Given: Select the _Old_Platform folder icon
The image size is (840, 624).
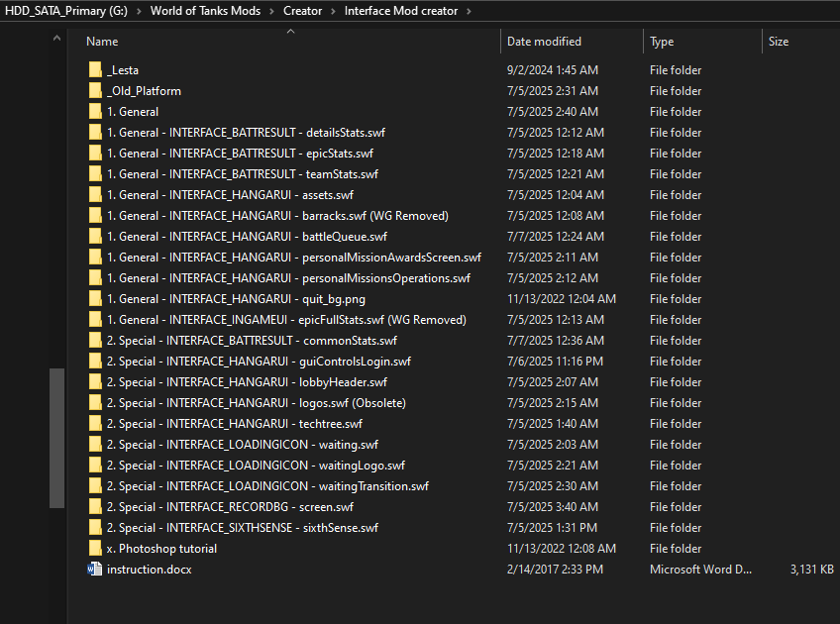Looking at the screenshot, I should 95,90.
